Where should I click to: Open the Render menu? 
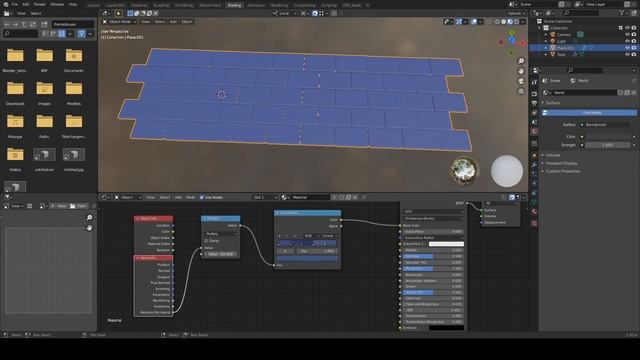[x=40, y=4]
